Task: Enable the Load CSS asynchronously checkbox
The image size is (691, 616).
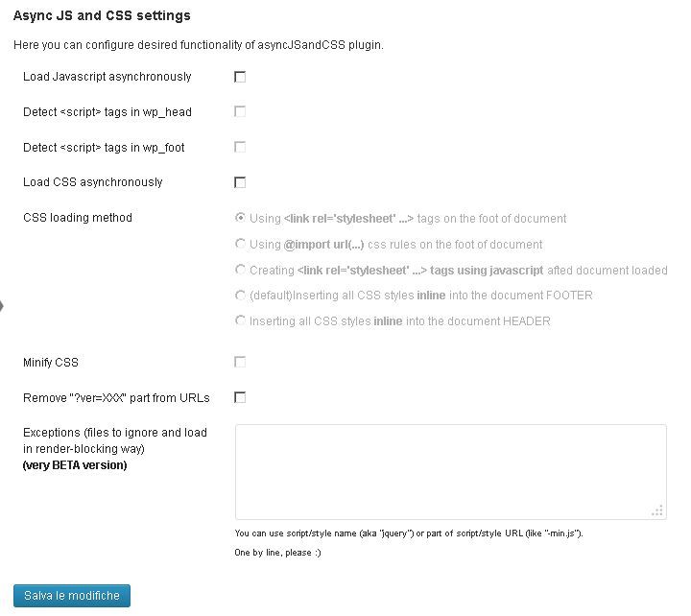Action: coord(240,182)
